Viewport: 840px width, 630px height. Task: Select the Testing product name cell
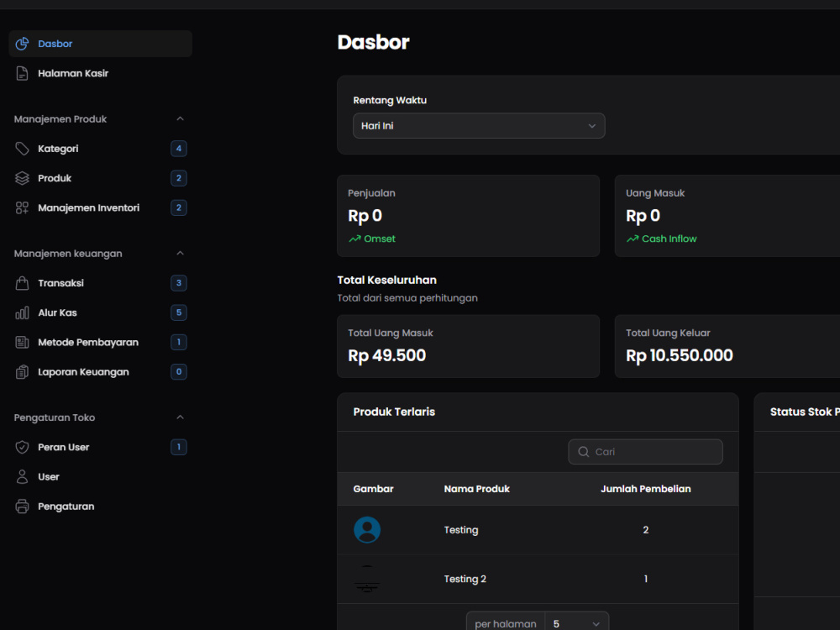point(461,530)
